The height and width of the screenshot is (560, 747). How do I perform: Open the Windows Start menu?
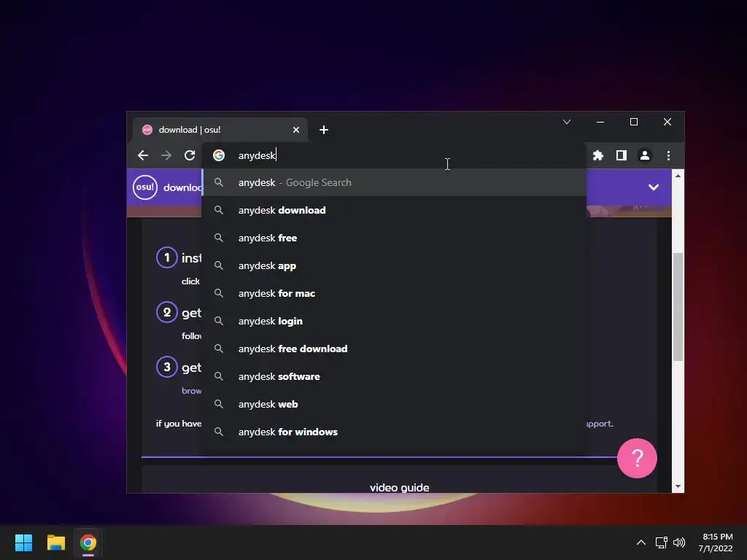pos(23,542)
